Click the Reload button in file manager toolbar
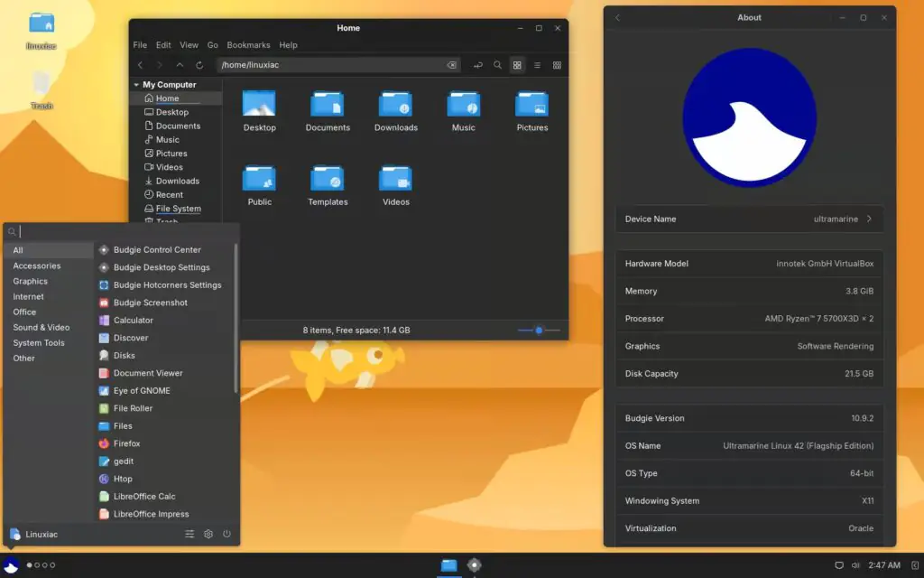 tap(199, 65)
